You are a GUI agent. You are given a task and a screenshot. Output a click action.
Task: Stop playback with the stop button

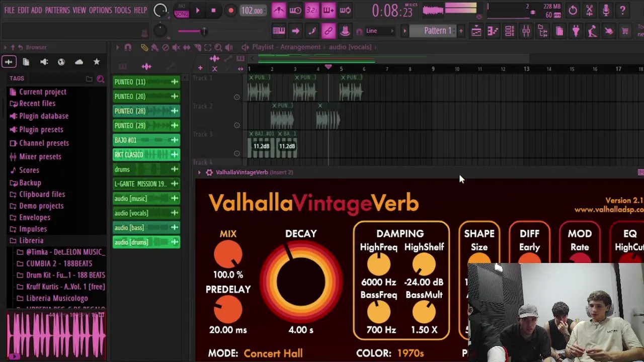[213, 11]
